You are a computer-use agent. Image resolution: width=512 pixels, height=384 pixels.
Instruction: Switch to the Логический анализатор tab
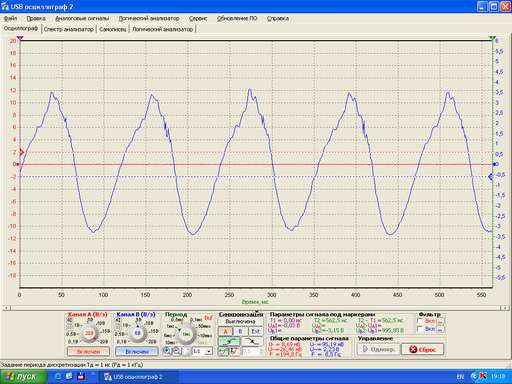click(x=163, y=29)
